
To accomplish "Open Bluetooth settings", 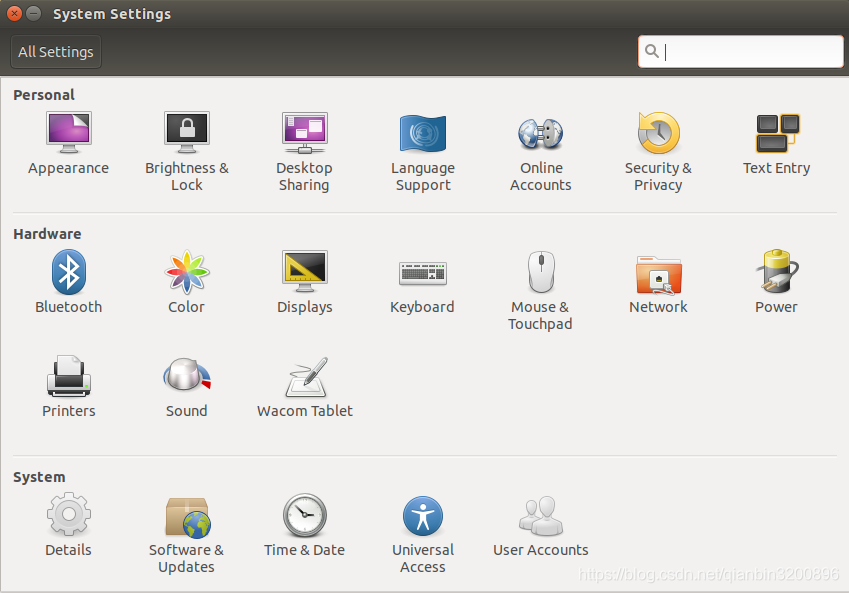I will [x=68, y=282].
